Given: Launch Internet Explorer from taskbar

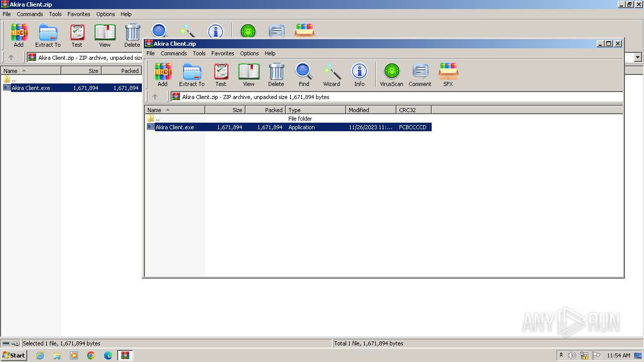Looking at the screenshot, I should pyautogui.click(x=40, y=355).
